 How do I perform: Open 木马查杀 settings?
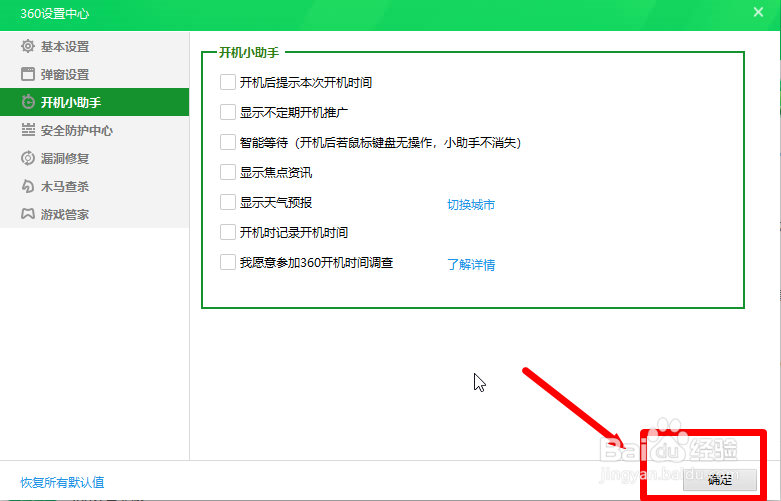(x=95, y=186)
